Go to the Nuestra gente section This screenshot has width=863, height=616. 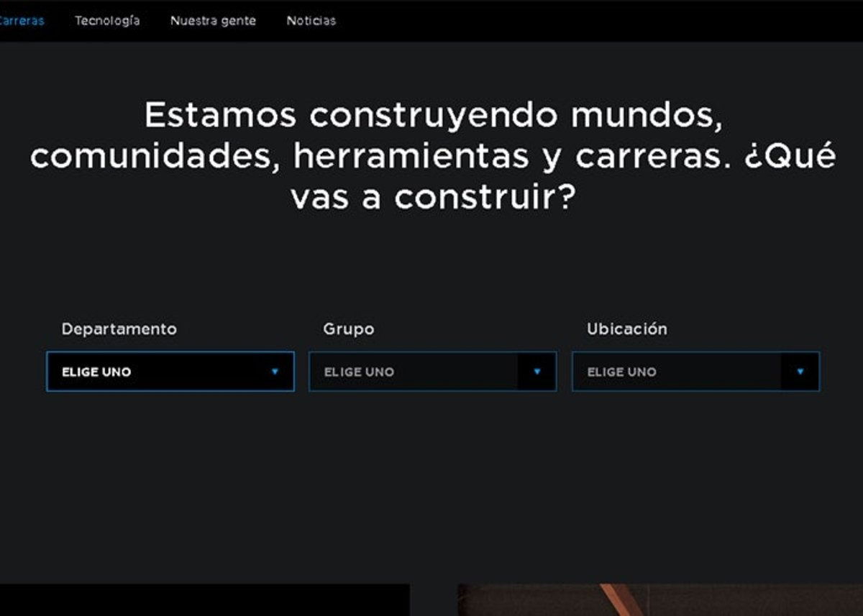tap(214, 21)
